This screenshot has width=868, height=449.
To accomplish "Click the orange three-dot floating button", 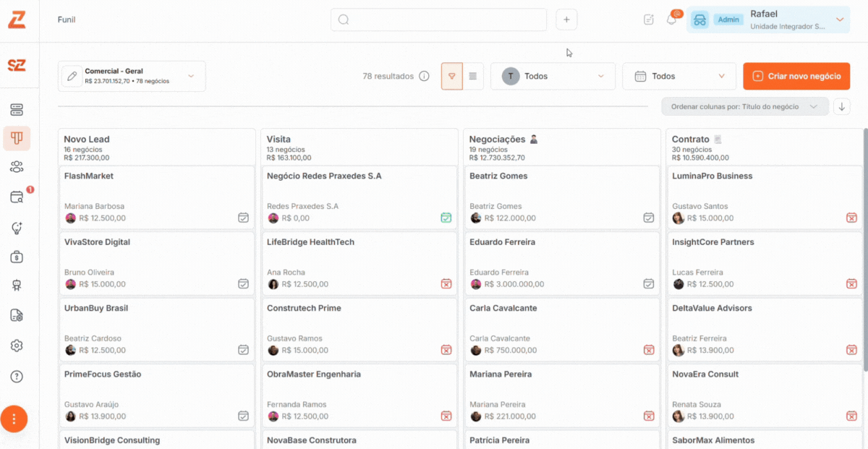I will 14,419.
